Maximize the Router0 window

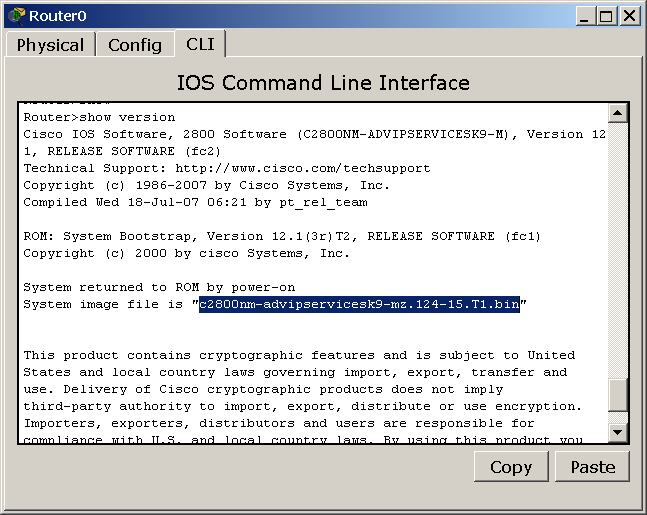click(x=606, y=16)
